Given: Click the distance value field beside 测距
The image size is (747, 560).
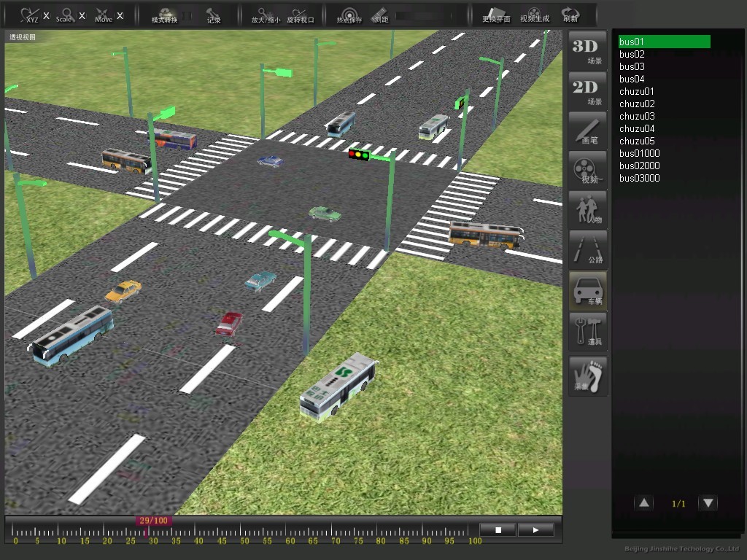Looking at the screenshot, I should tap(422, 16).
